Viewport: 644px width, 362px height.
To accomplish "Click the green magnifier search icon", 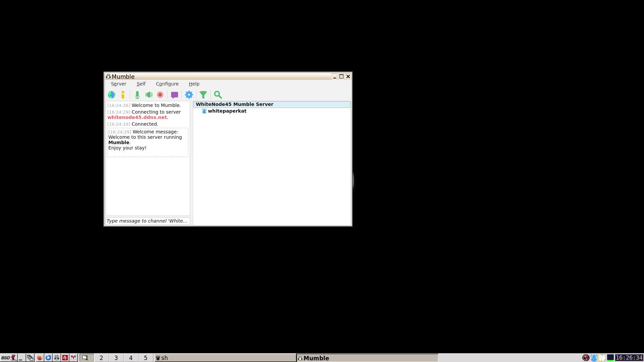I will pos(218,95).
